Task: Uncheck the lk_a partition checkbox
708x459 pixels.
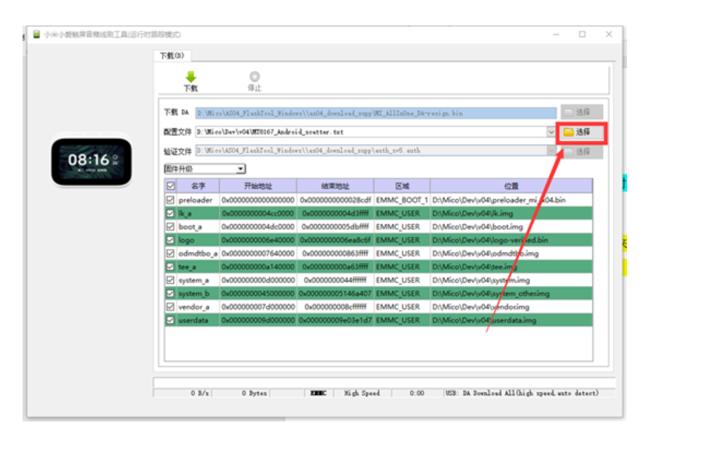Action: pos(170,213)
